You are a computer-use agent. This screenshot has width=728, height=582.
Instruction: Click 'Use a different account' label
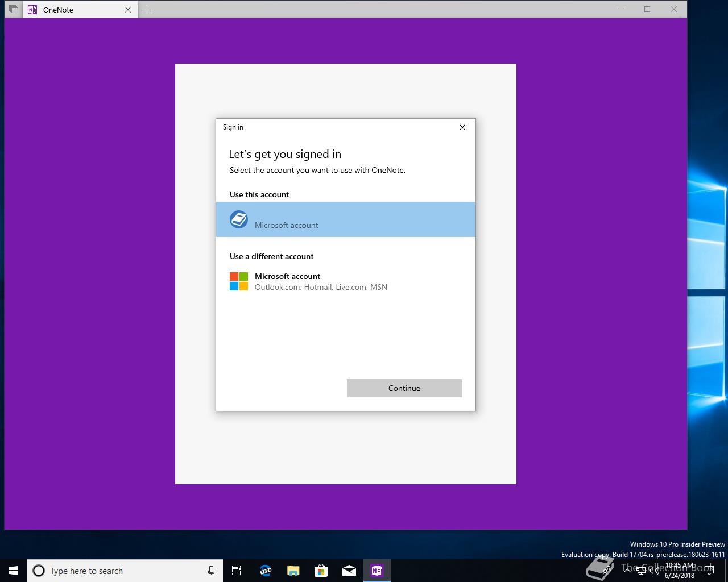(272, 256)
